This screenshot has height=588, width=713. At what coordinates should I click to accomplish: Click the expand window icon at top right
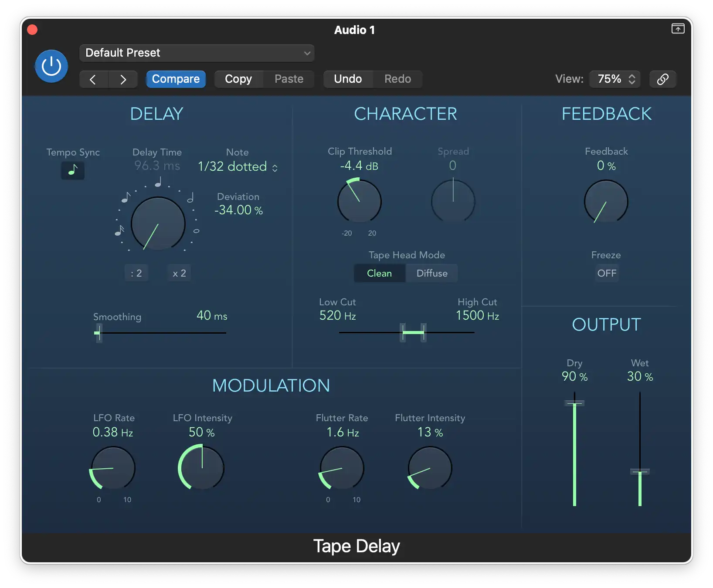pos(678,29)
